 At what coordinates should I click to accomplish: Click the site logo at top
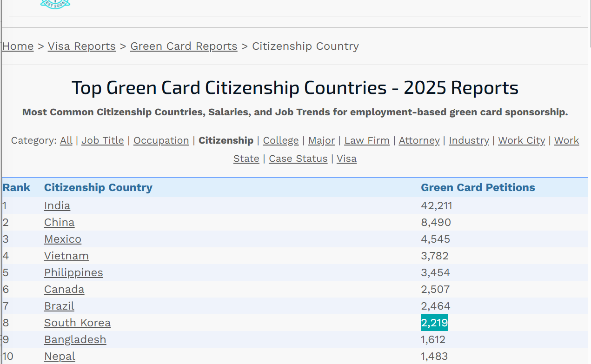(55, 4)
